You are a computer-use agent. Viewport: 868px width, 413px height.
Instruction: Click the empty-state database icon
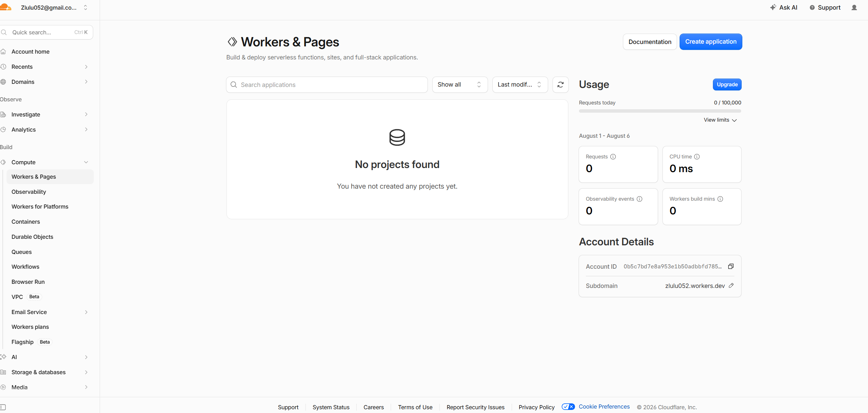click(397, 137)
